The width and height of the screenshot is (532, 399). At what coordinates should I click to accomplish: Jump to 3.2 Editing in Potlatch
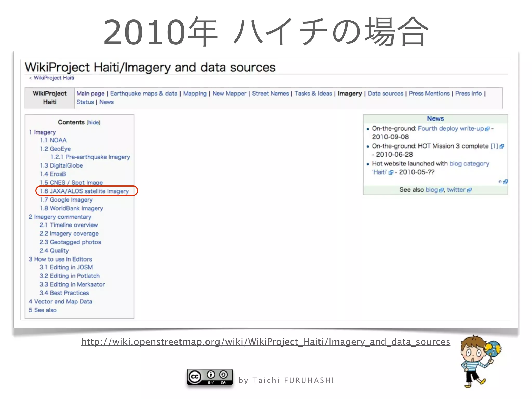[x=70, y=276]
